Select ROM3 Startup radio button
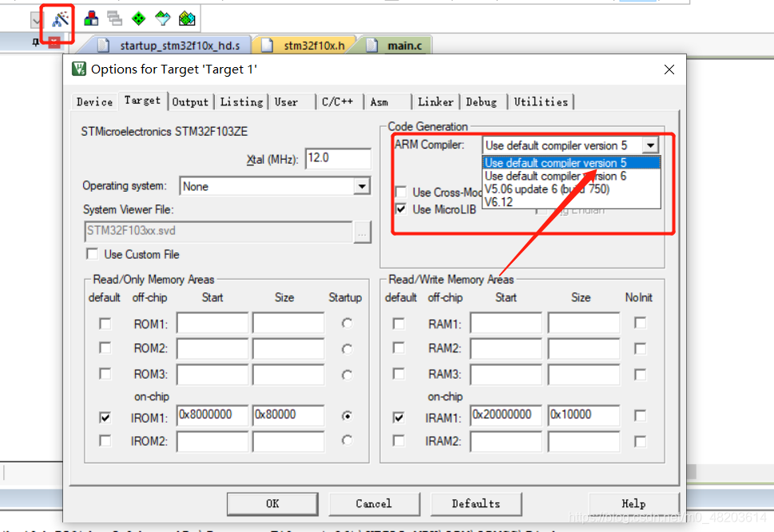The height and width of the screenshot is (532, 774). tap(347, 375)
